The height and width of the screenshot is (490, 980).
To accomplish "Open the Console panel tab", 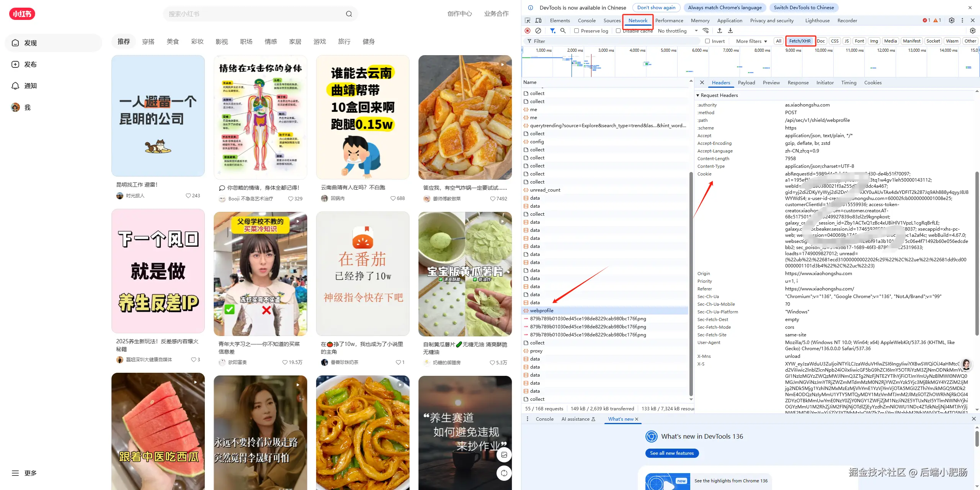I will click(586, 20).
